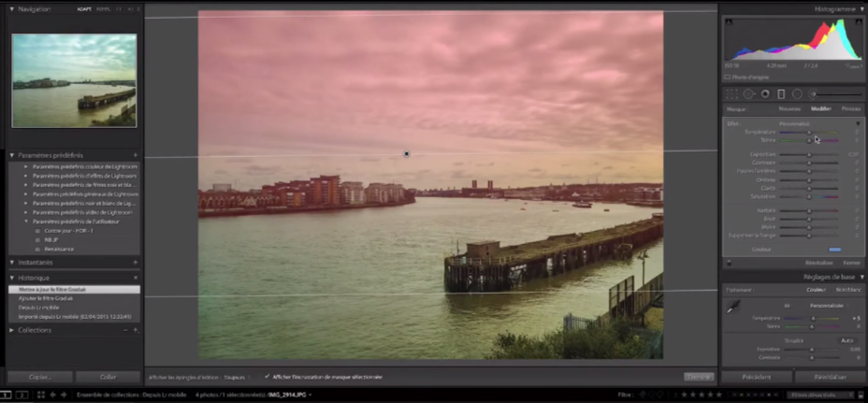Select the radial filter tool icon

pos(797,94)
